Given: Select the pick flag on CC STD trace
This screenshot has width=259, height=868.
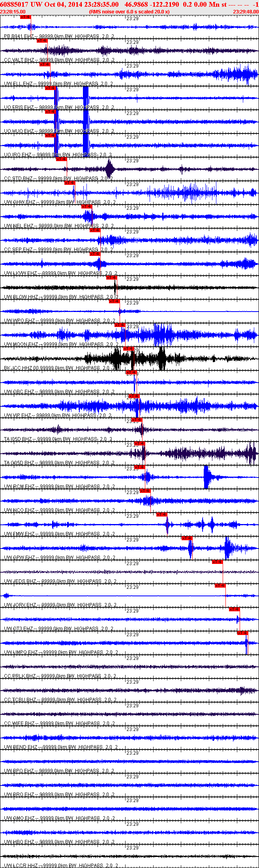Looking at the screenshot, I should tap(62, 159).
